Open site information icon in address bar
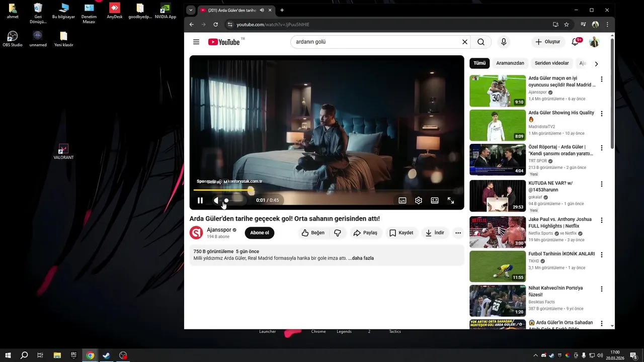The height and width of the screenshot is (362, 644). tap(230, 24)
